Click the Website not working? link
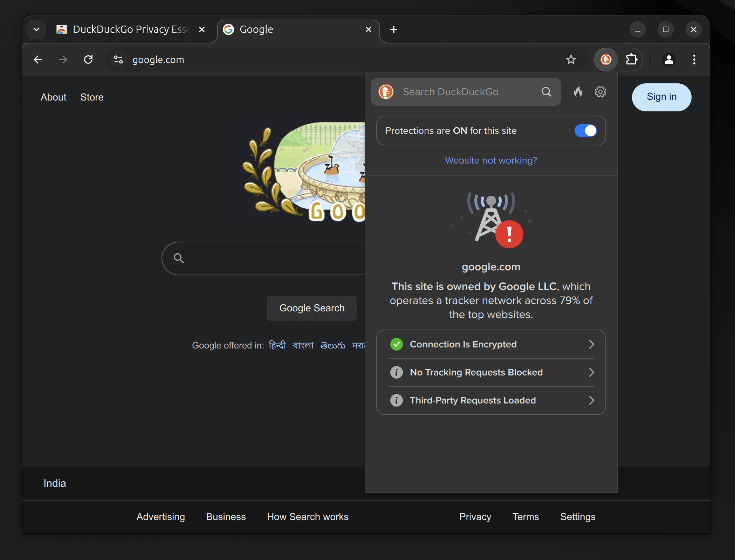This screenshot has width=735, height=560. (x=491, y=160)
